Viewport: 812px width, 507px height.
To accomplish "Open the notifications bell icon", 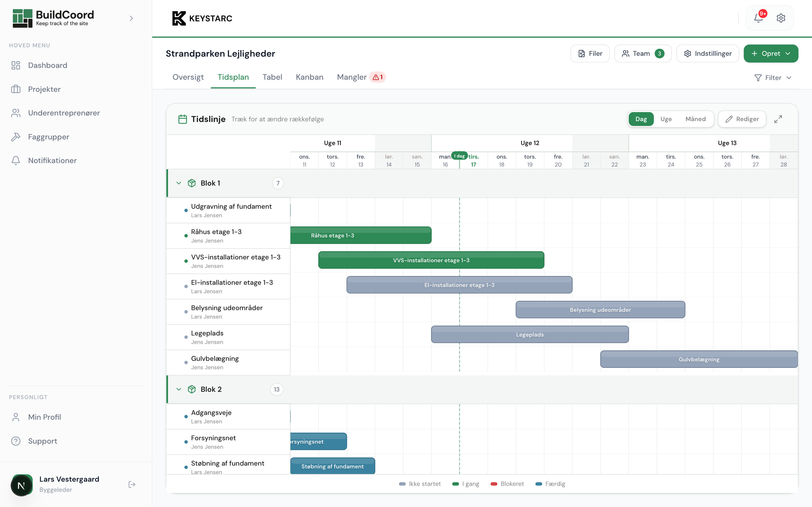I will click(758, 18).
